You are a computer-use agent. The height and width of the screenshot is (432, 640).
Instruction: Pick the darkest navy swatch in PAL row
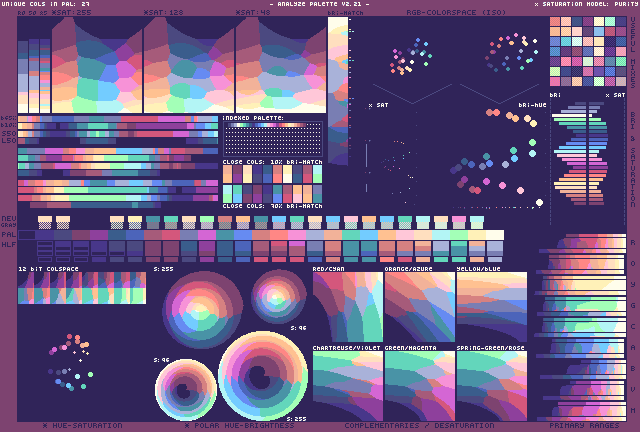27,235
